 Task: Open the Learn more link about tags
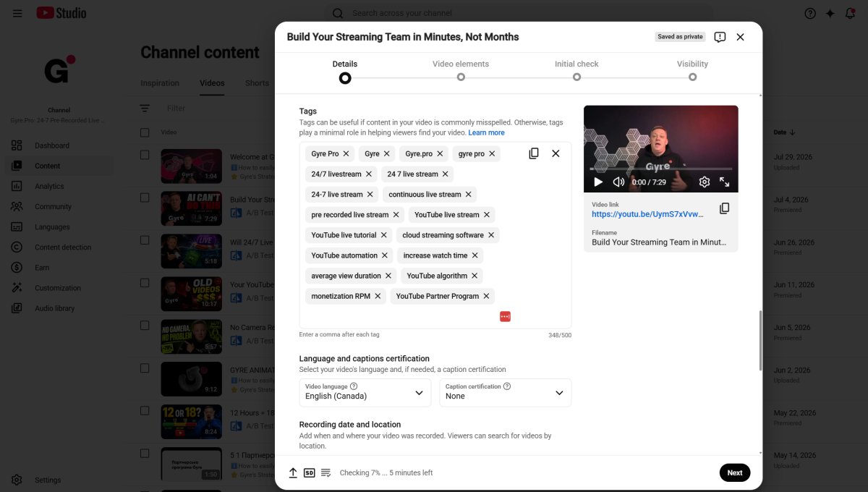click(486, 132)
